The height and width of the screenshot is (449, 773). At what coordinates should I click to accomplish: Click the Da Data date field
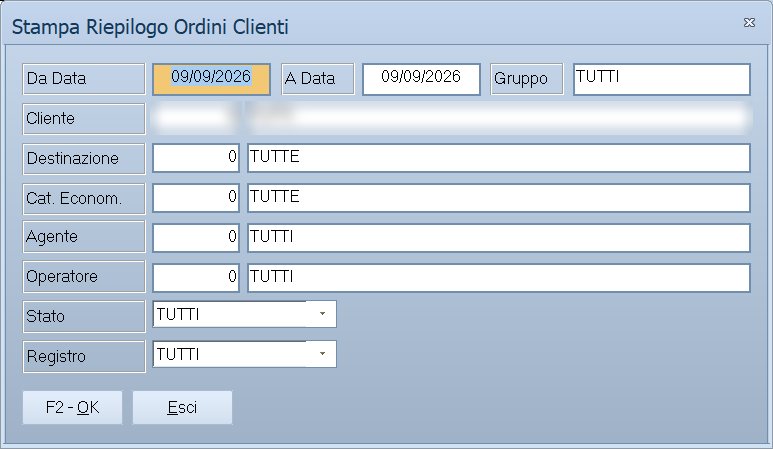tap(211, 79)
